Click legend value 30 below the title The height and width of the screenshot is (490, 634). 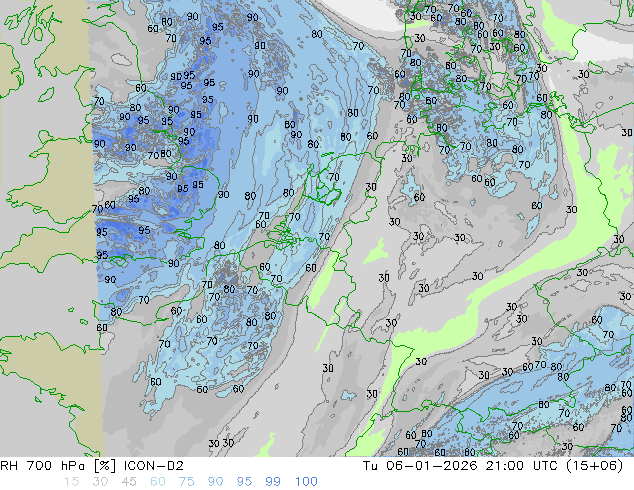100,482
